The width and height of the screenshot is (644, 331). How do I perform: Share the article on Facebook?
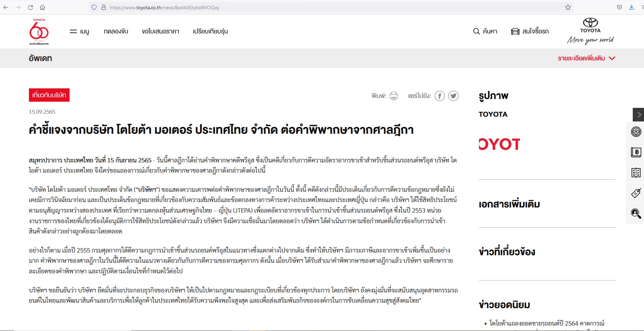pos(440,96)
